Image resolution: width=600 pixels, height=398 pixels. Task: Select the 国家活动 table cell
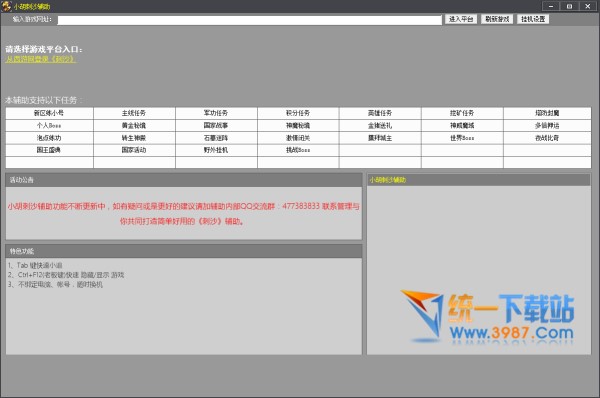point(134,150)
